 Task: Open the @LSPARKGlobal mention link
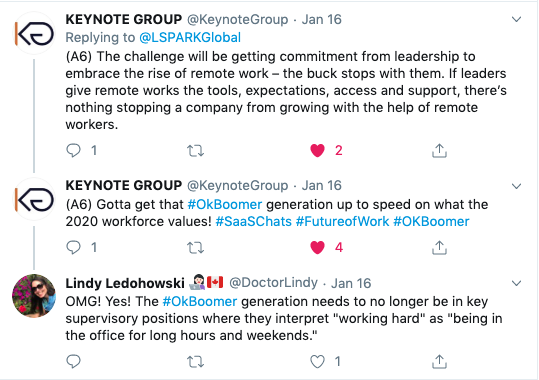click(x=190, y=37)
